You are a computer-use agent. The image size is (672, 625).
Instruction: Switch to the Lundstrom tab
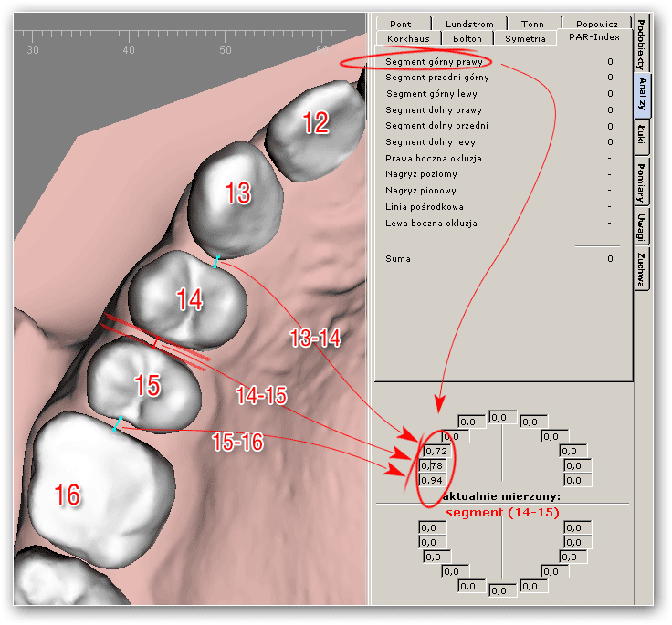click(469, 24)
